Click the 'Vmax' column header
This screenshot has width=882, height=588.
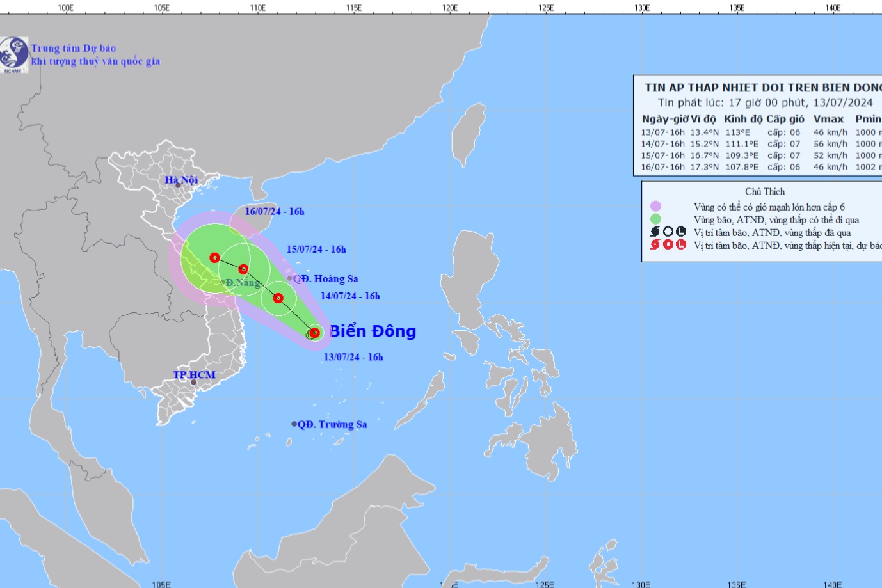click(x=828, y=119)
